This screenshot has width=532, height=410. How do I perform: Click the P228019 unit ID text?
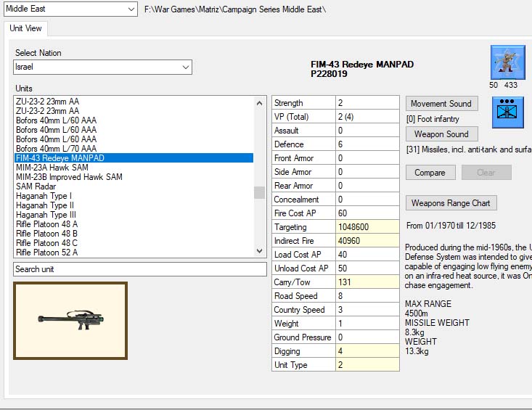(x=329, y=74)
